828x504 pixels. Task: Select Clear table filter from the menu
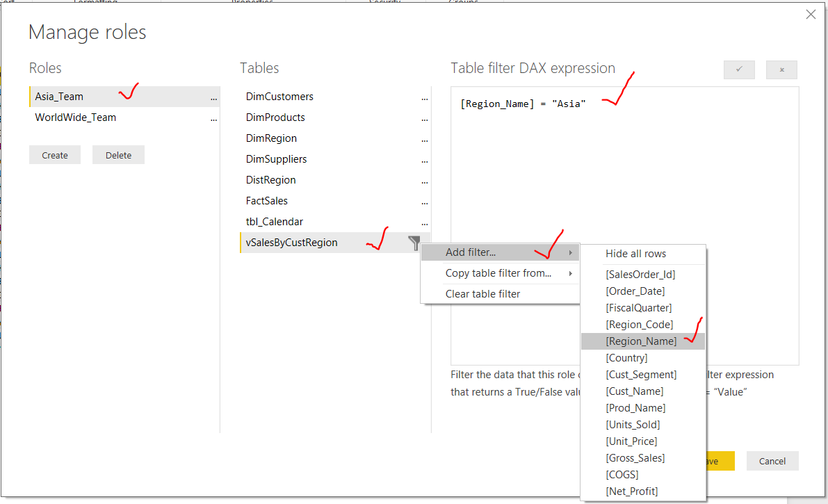(482, 293)
